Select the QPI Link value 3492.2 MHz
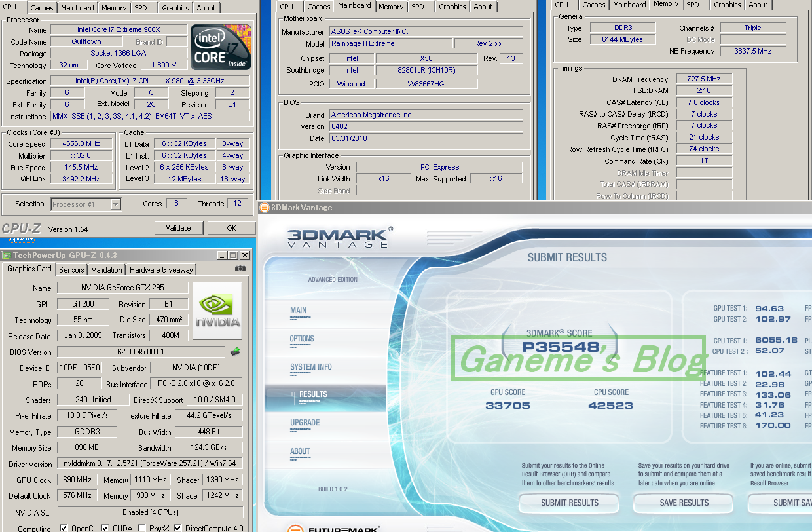 (81, 179)
